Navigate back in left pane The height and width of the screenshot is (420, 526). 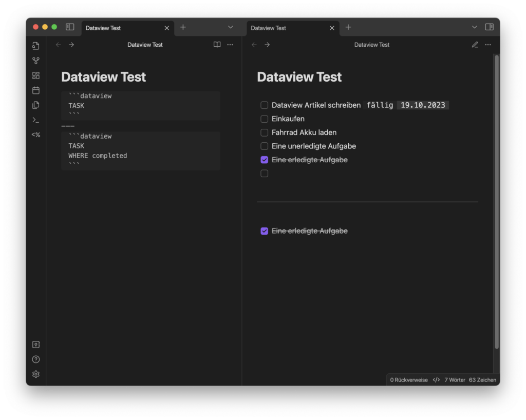59,45
